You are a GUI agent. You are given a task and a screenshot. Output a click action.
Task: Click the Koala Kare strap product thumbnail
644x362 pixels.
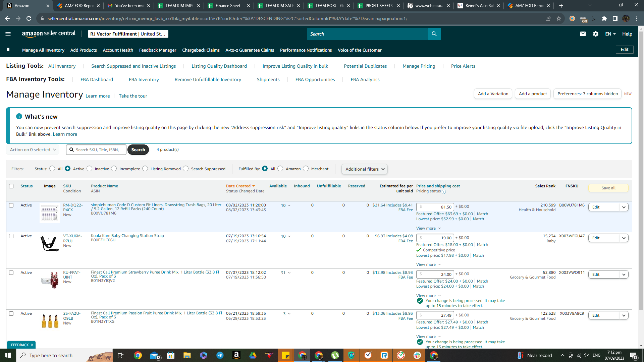click(x=49, y=243)
